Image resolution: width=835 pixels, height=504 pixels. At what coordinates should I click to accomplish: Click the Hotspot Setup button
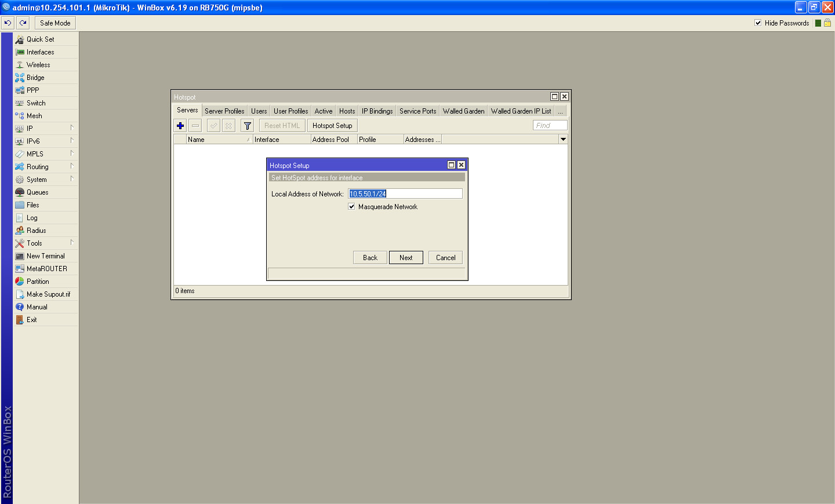pyautogui.click(x=332, y=126)
